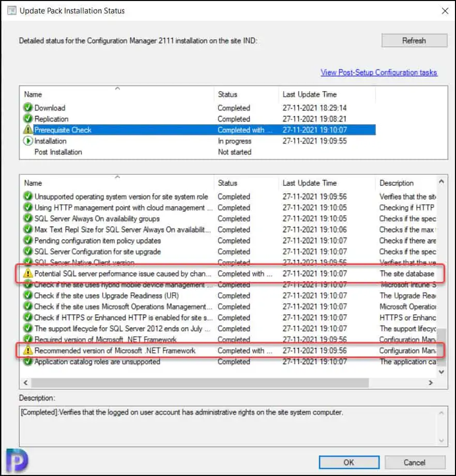Click the OK button
Screen dimensions: 456x476
349,463
